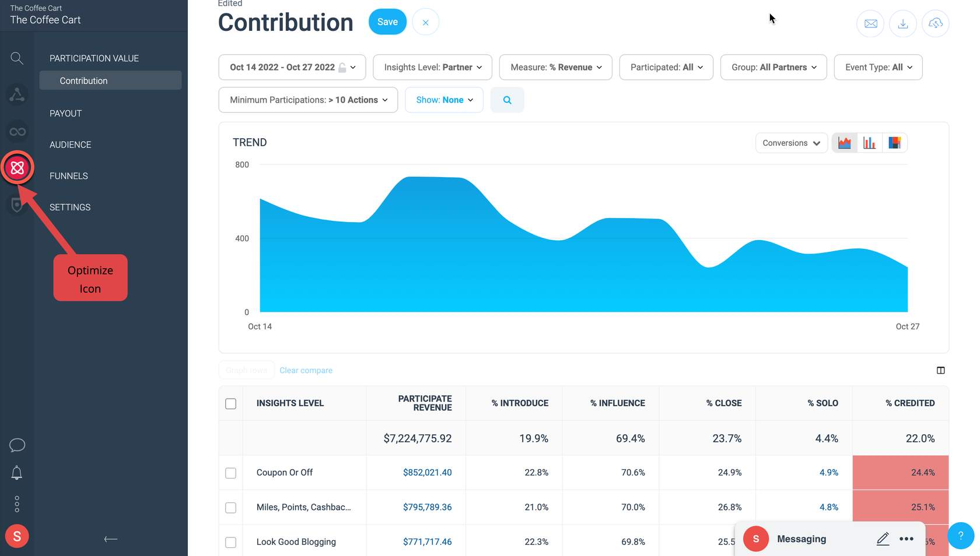This screenshot has height=556, width=980.
Task: Toggle table column layout icon
Action: pos(940,371)
